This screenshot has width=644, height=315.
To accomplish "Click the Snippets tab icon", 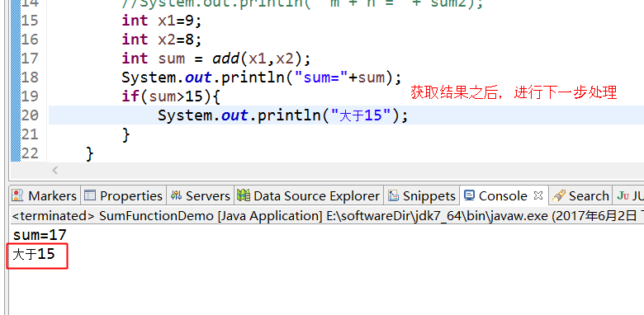I will point(393,195).
